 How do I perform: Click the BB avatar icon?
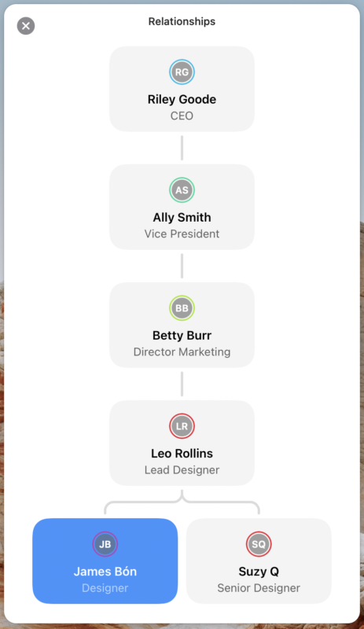pos(182,308)
